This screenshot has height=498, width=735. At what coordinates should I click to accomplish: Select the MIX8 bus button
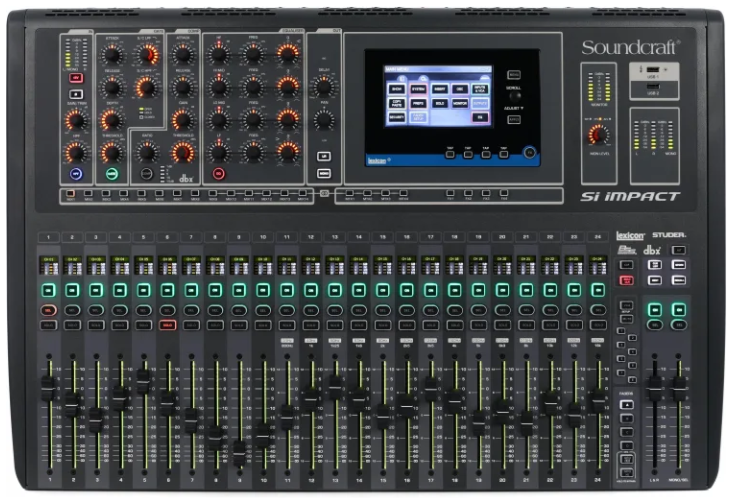point(195,193)
